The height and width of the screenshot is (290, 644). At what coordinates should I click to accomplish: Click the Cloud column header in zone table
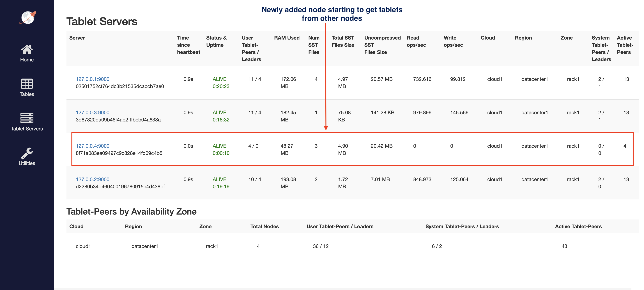click(77, 227)
